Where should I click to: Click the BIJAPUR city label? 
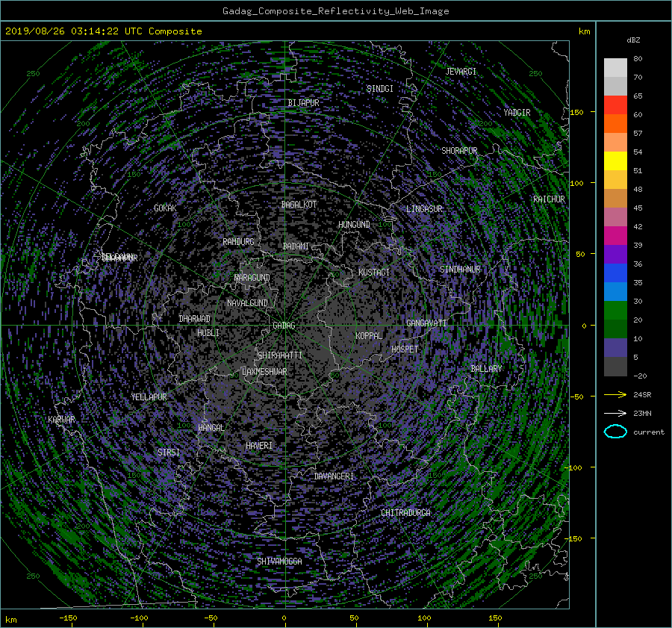(x=303, y=103)
